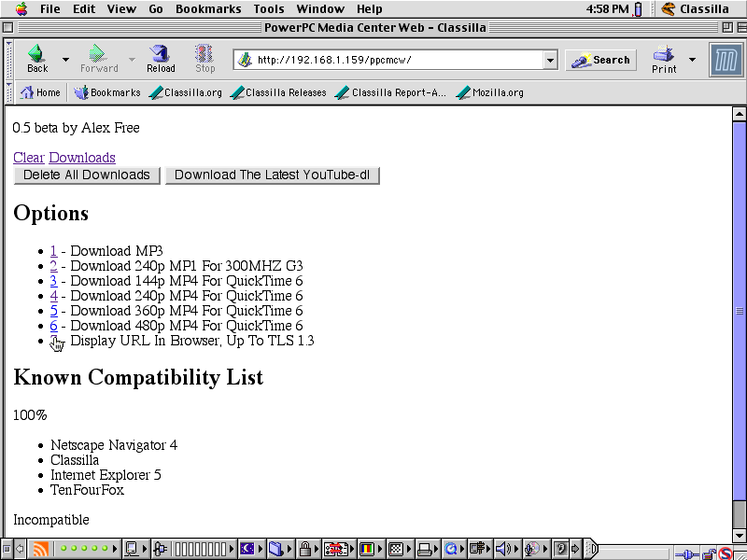Click the printer control strip module
This screenshot has height=560, width=747.
click(x=425, y=549)
